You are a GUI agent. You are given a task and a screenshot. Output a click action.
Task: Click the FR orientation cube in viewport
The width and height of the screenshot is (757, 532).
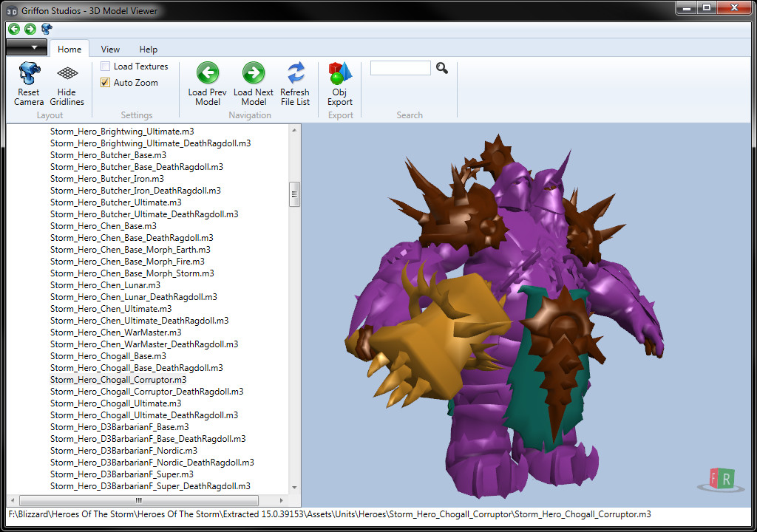pos(722,479)
